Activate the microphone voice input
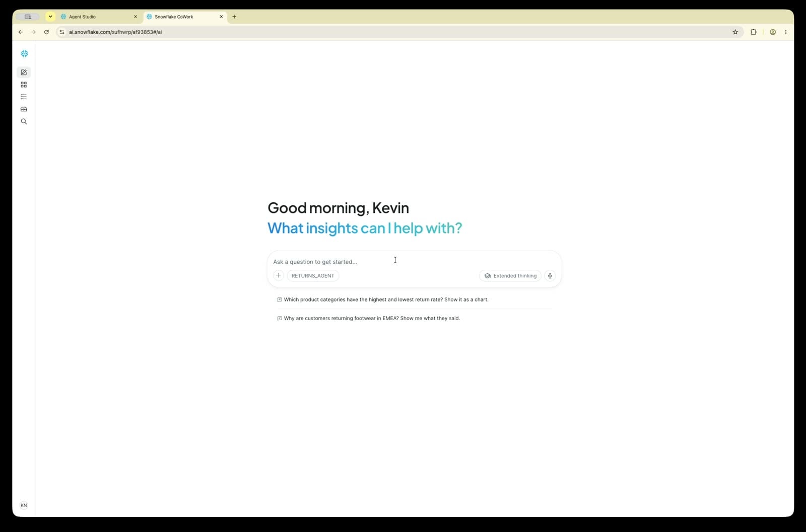806x532 pixels. pos(550,276)
